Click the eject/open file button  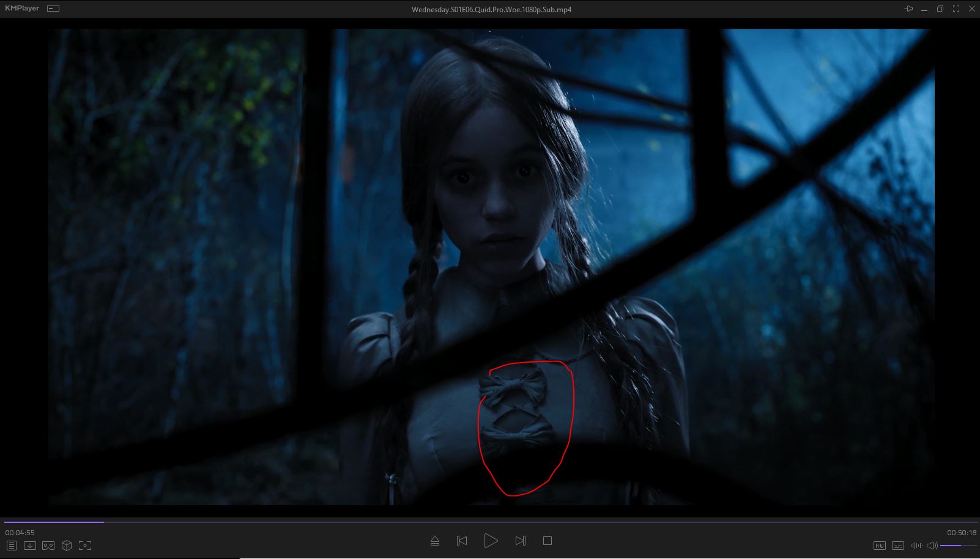(435, 541)
